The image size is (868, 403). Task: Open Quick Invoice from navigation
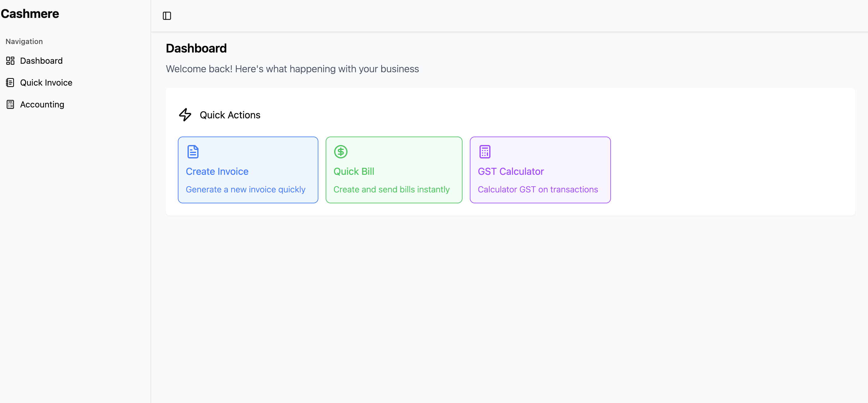click(46, 83)
